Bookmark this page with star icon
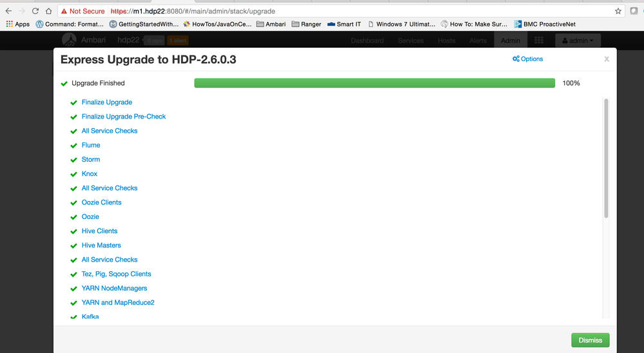Viewport: 644px width, 353px height. click(618, 11)
